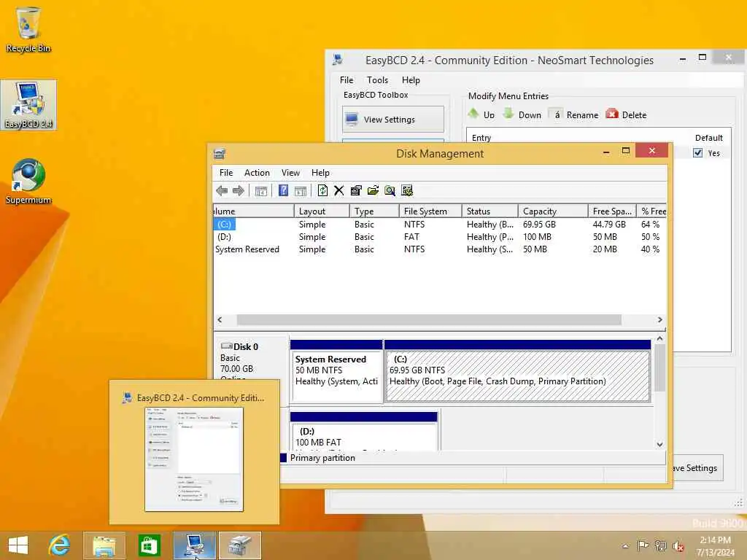
Task: Open Help via blue question mark icon
Action: tap(284, 190)
